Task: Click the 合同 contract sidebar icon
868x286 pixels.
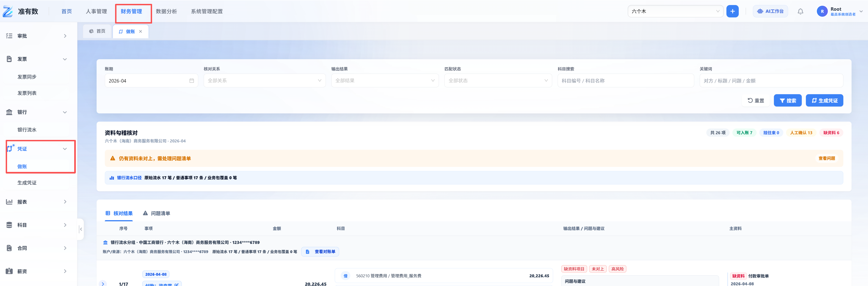Action: click(9, 248)
